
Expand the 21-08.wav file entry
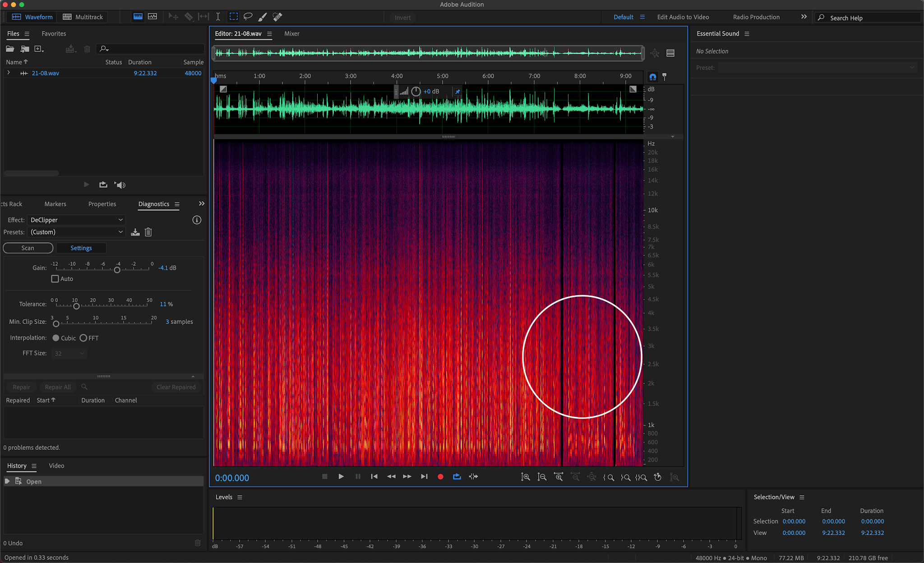9,73
